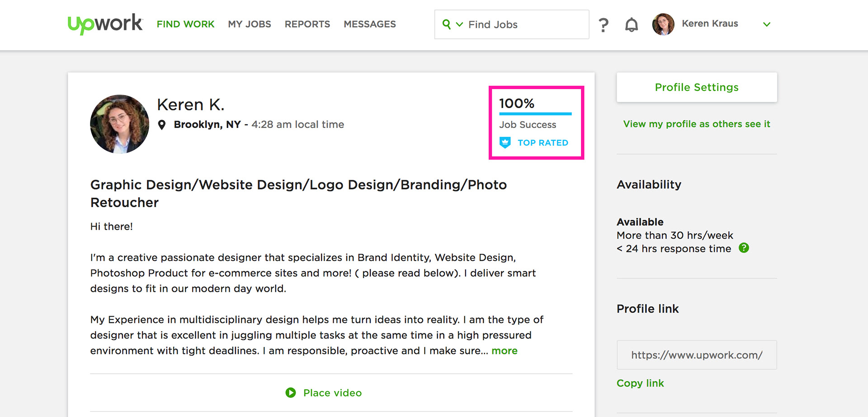This screenshot has height=417, width=868.
Task: Click the Keren Kraus account name
Action: 710,24
